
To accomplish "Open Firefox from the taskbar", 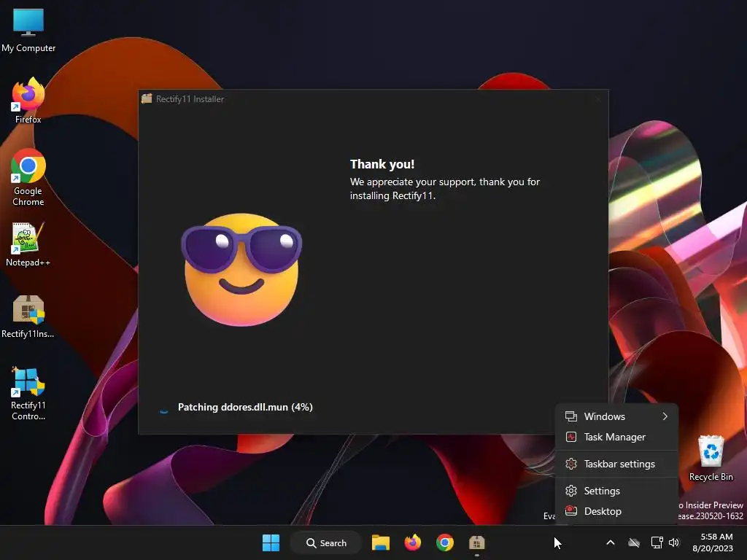I will point(413,542).
